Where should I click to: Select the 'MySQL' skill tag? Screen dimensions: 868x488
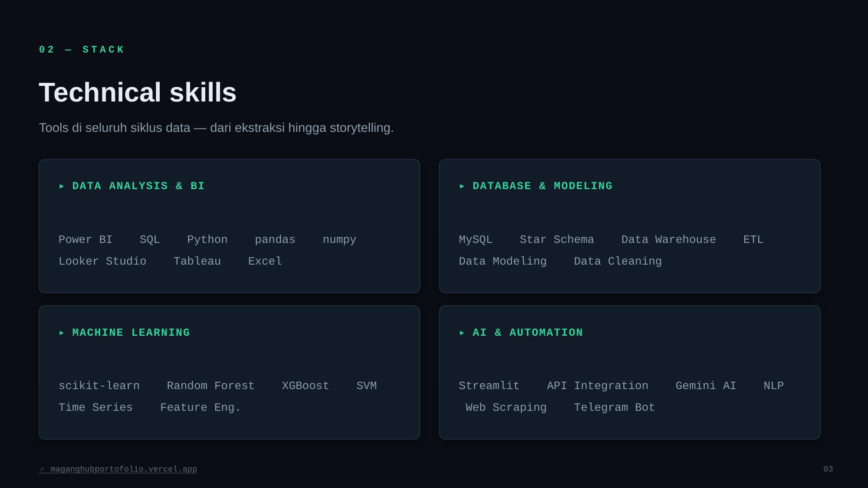coord(476,239)
